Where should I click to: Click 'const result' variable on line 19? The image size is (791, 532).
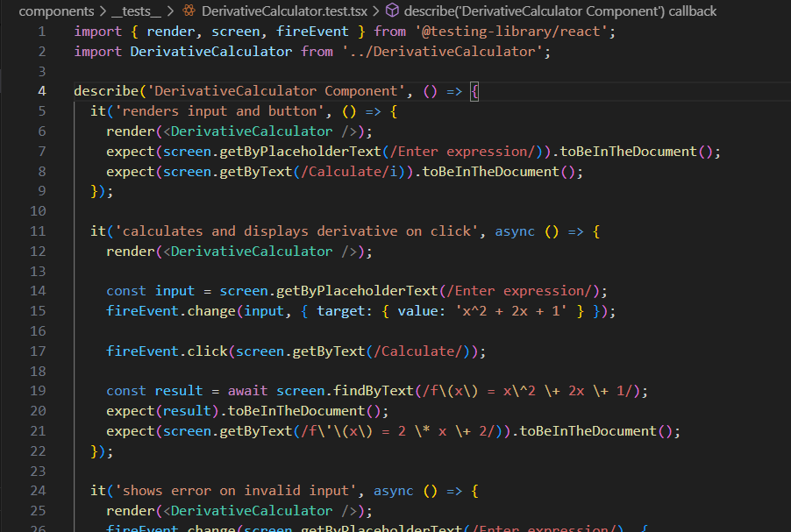(154, 391)
